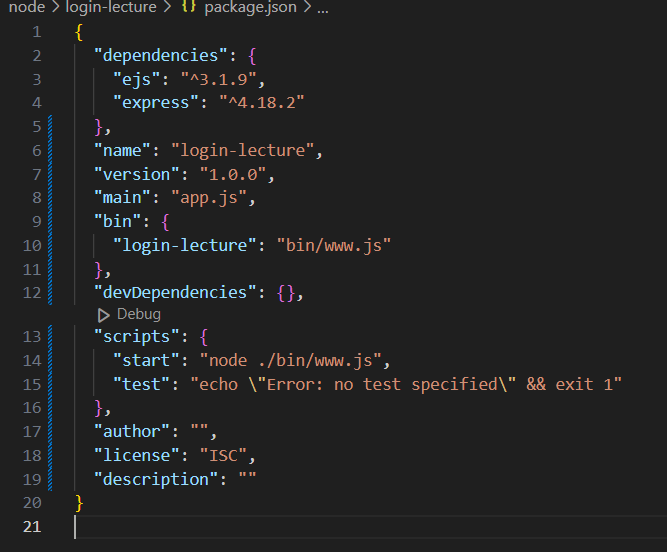This screenshot has width=667, height=552.
Task: Click the "app.js" value
Action: [x=209, y=198]
